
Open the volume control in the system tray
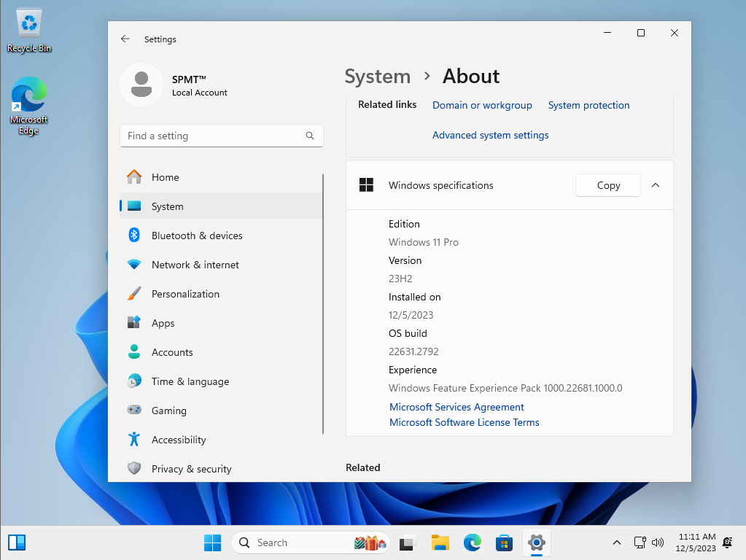pyautogui.click(x=658, y=542)
